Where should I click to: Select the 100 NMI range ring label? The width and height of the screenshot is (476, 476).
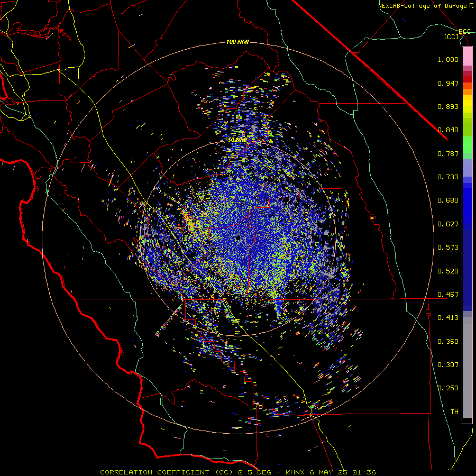click(237, 42)
